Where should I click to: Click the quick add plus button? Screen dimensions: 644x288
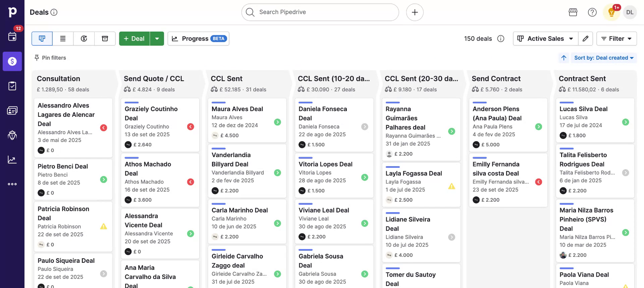pyautogui.click(x=415, y=12)
